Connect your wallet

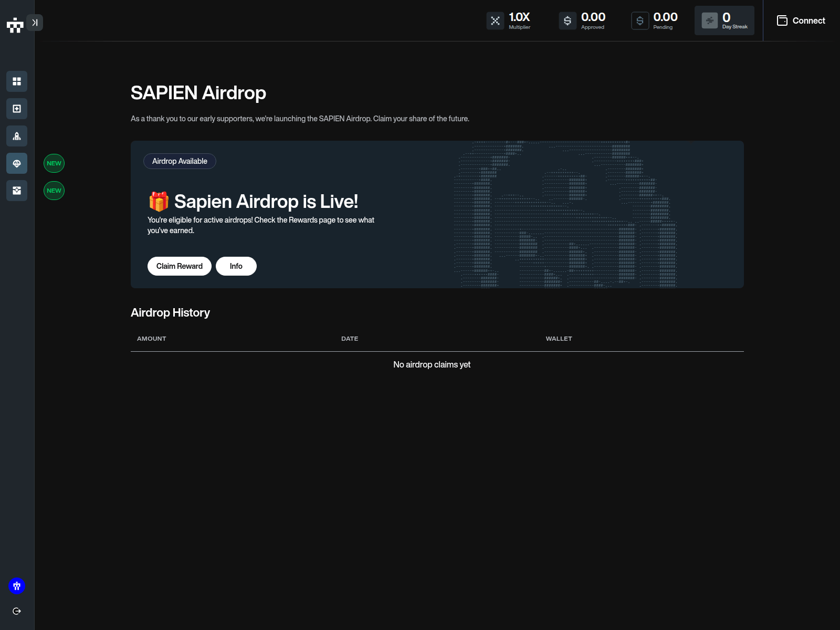[801, 20]
